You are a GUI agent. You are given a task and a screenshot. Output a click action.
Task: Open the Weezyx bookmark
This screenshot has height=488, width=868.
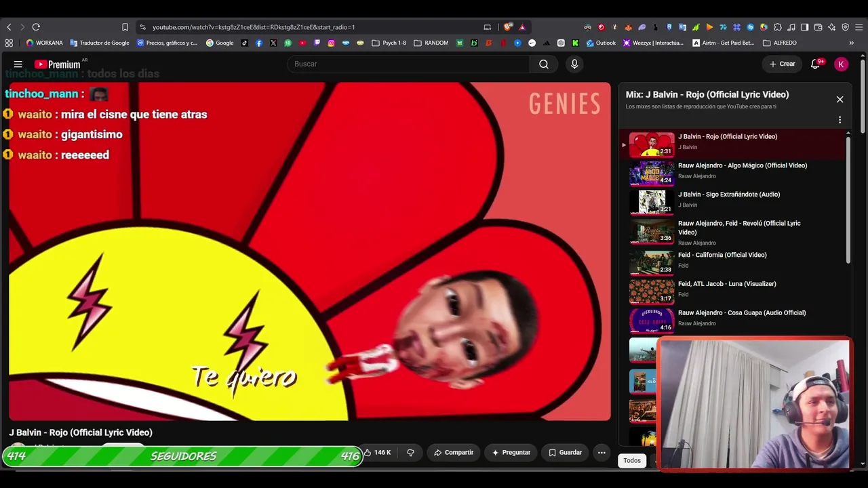point(653,43)
